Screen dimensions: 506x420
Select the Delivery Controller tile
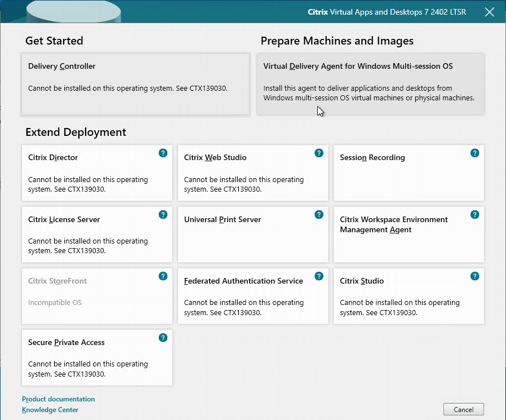(x=136, y=84)
